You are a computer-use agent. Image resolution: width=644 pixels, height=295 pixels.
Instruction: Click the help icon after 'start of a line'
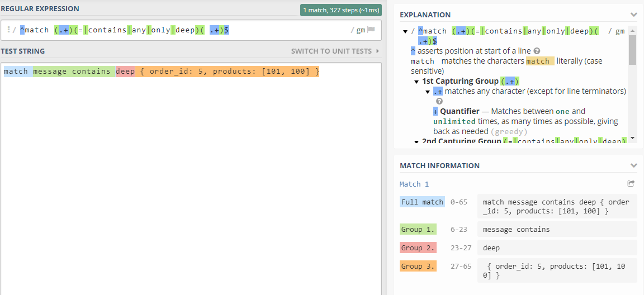tap(537, 51)
